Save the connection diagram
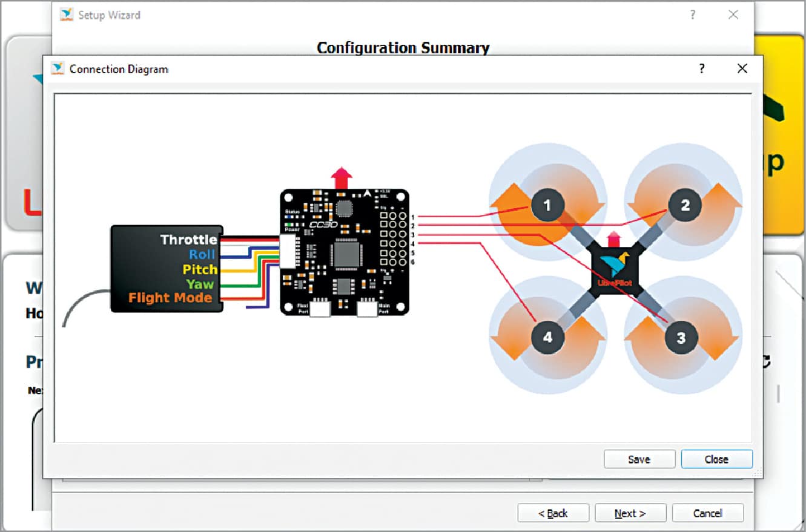This screenshot has height=532, width=806. (639, 459)
